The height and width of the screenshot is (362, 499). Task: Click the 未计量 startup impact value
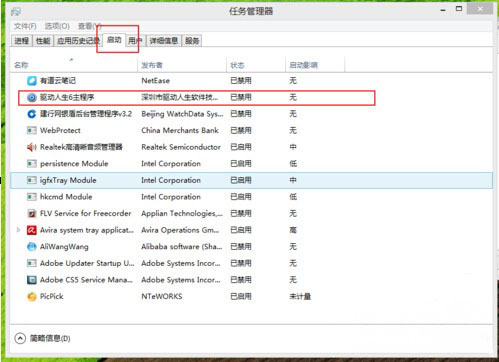point(300,296)
